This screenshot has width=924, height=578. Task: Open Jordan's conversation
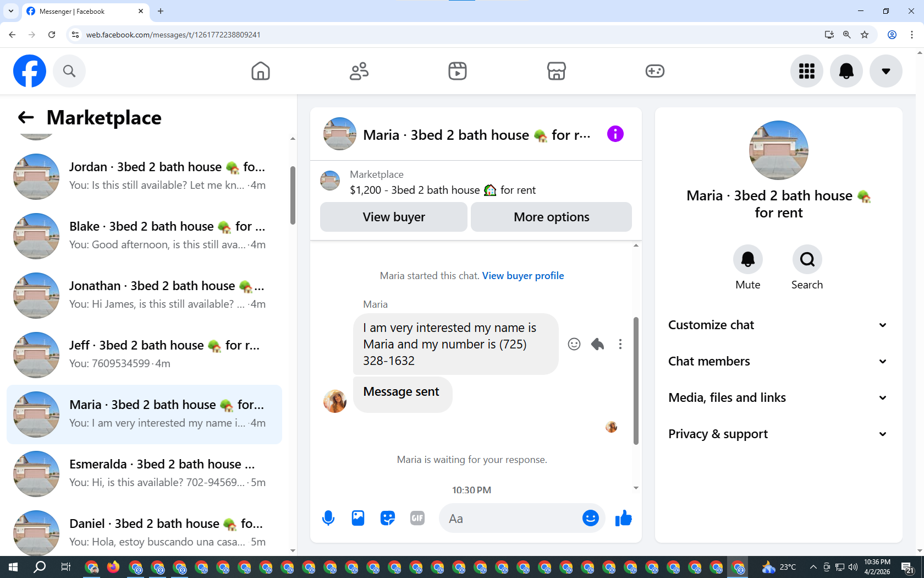144,177
